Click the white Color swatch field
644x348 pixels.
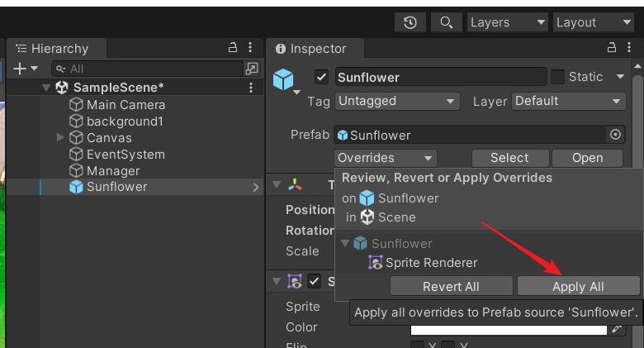click(x=508, y=329)
